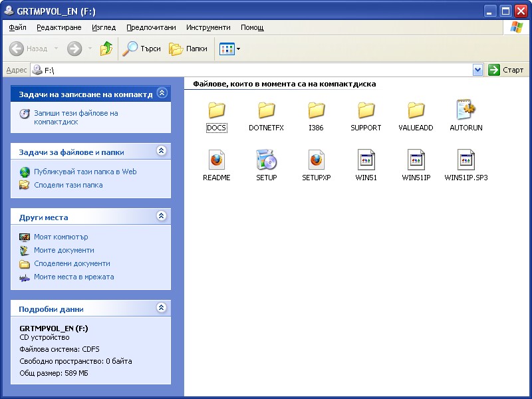Select the README file icon
532x399 pixels.
[x=217, y=160]
